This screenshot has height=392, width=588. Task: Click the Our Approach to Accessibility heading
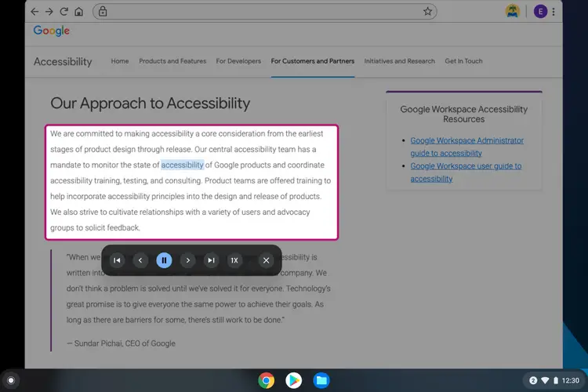pyautogui.click(x=150, y=103)
